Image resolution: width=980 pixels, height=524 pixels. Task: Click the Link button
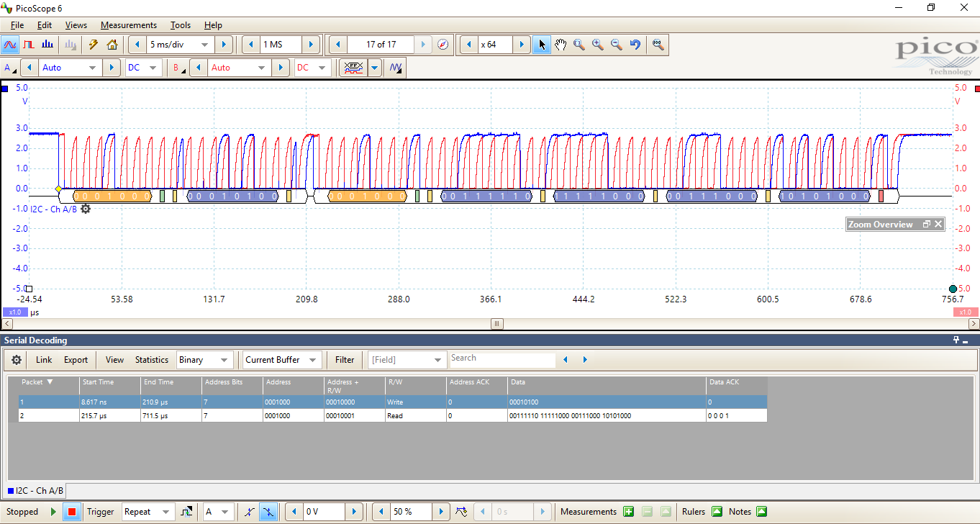coord(44,360)
